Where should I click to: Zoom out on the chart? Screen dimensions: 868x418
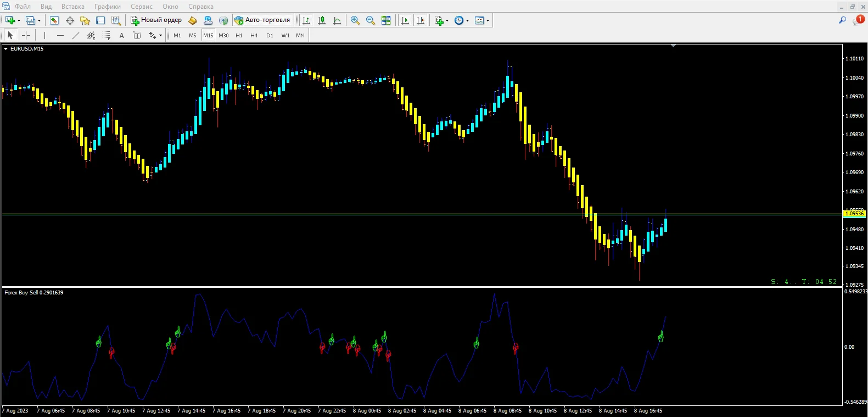(371, 20)
